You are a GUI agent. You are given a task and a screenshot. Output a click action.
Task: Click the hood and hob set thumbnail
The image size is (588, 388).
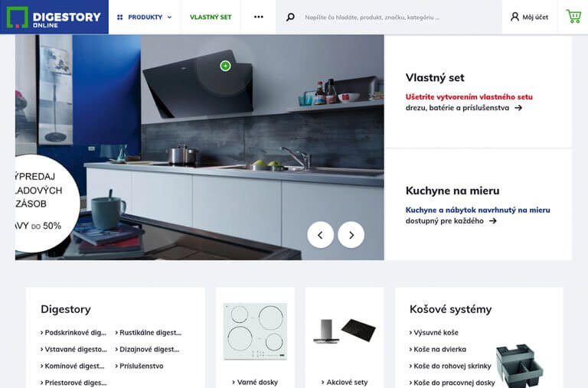pos(345,331)
